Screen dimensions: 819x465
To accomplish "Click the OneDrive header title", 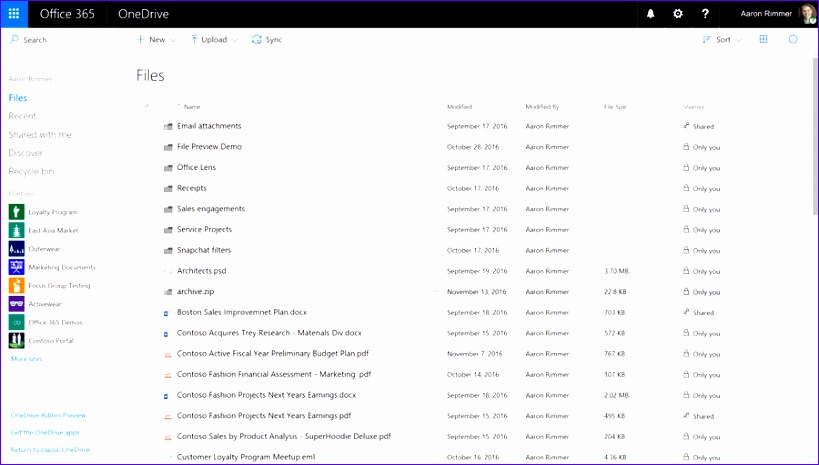I will point(144,14).
